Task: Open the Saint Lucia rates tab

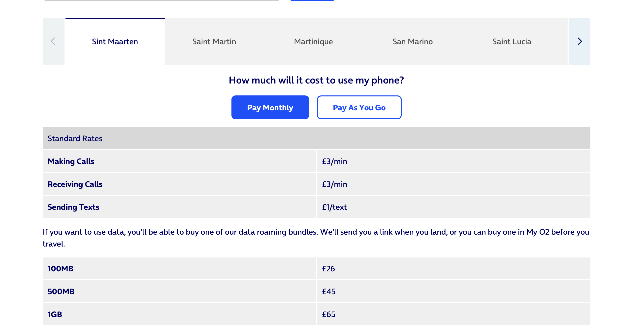Action: [512, 42]
